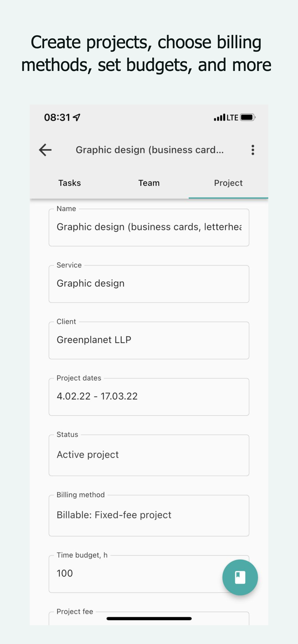Tap the Project fee field

(149, 618)
